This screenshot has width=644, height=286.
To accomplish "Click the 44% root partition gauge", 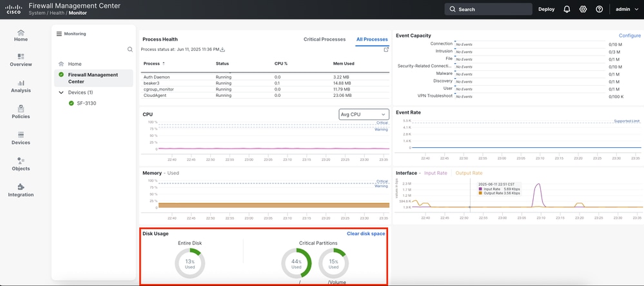I will (x=296, y=263).
